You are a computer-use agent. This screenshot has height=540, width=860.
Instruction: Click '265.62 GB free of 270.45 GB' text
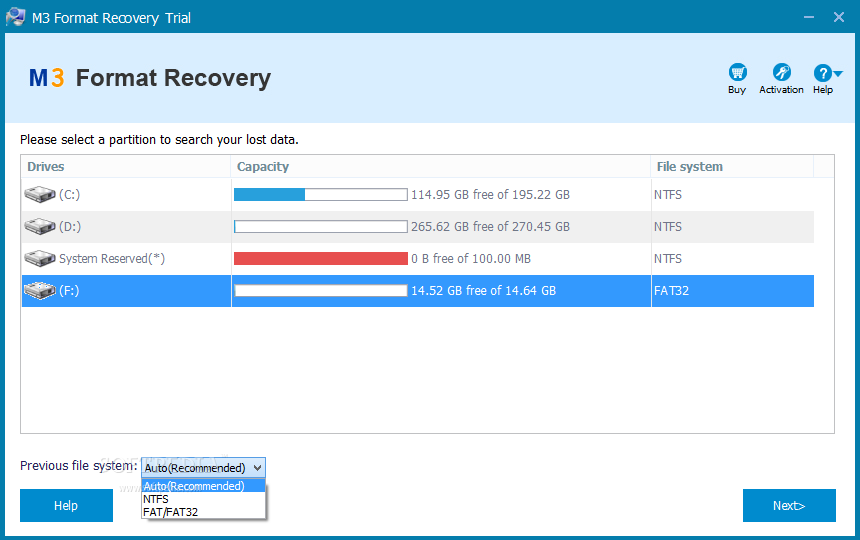point(490,226)
